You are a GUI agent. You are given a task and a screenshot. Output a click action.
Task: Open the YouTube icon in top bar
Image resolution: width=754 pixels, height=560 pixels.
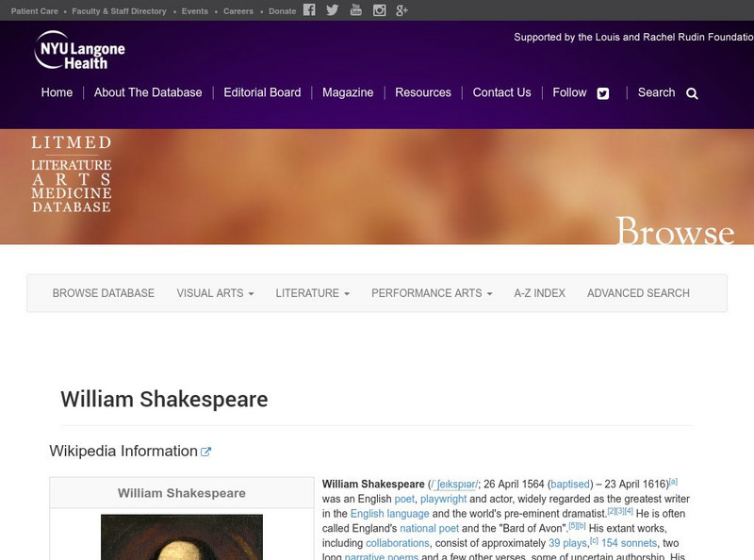[x=355, y=10]
